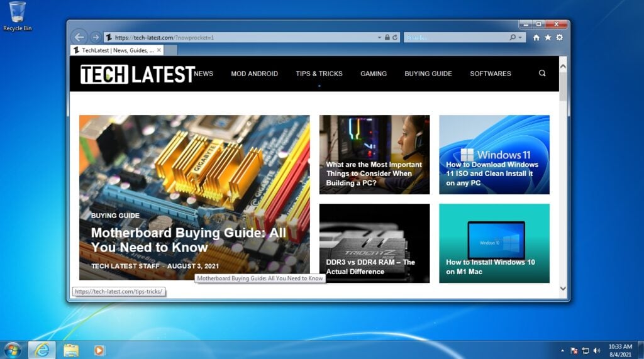Image resolution: width=644 pixels, height=359 pixels.
Task: Click BUYING GUIDE category label on featured article
Action: pos(115,216)
